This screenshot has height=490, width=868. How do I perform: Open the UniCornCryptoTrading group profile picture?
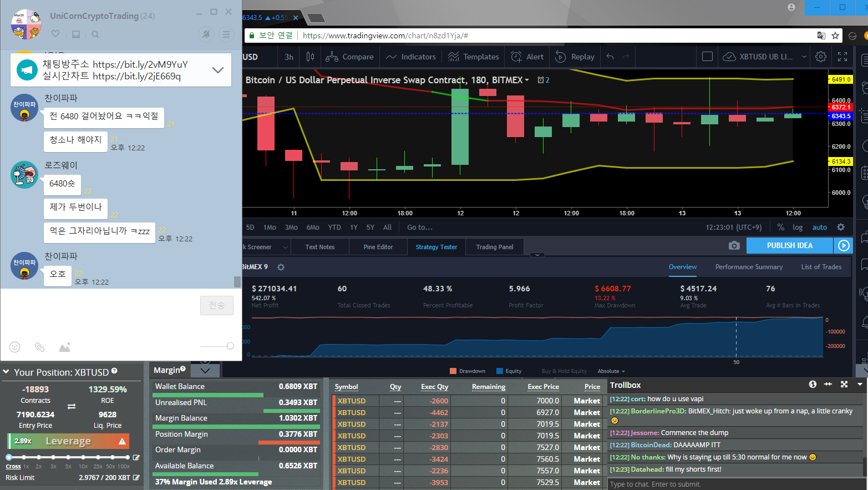tap(26, 24)
